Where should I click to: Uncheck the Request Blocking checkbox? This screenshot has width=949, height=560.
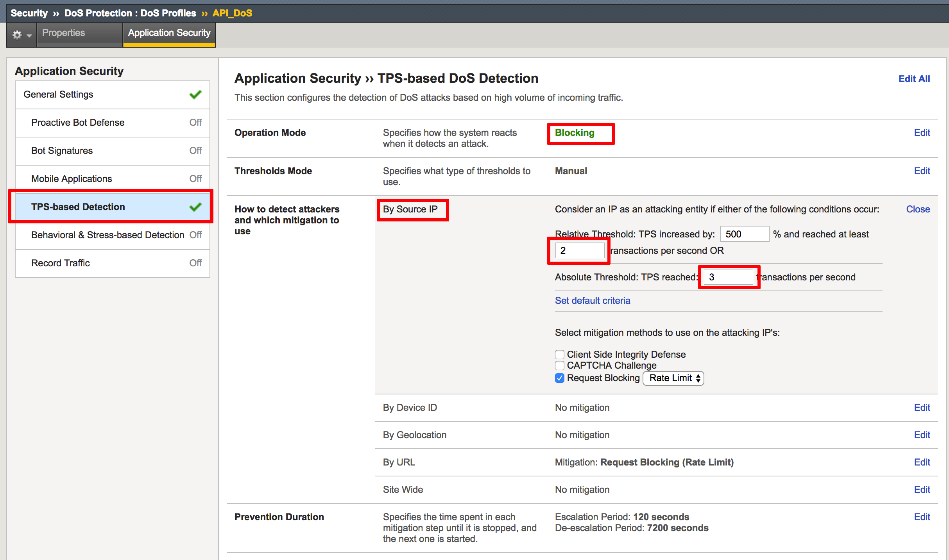point(560,378)
